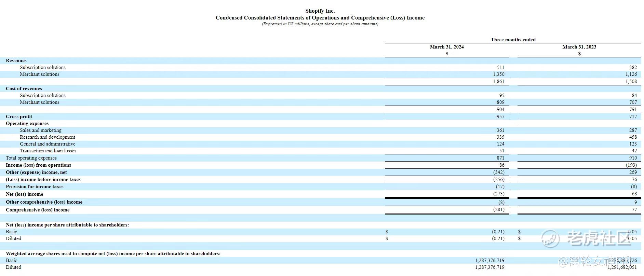The width and height of the screenshot is (644, 276).
Task: Click "Subscription solutions" under Cost of revenues
Action: [x=43, y=95]
